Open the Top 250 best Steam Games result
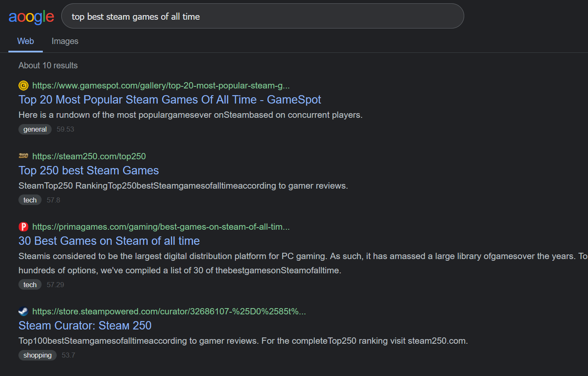This screenshot has width=588, height=376. (89, 171)
